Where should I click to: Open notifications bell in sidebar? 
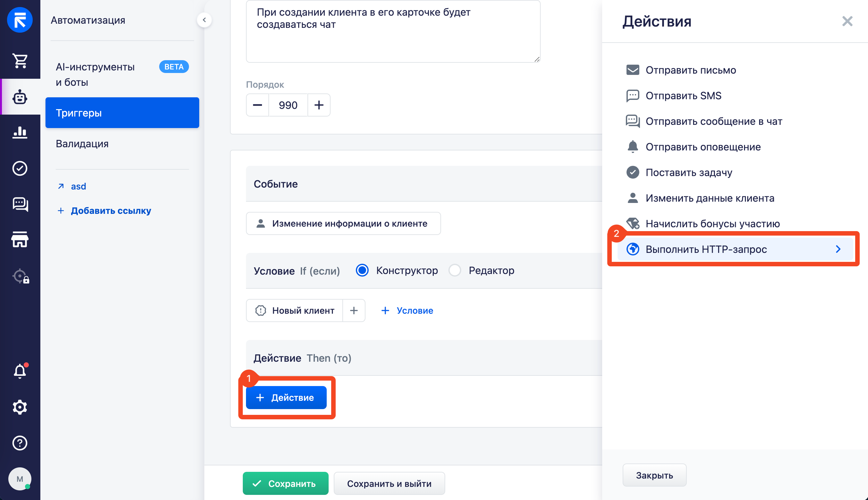click(x=20, y=371)
